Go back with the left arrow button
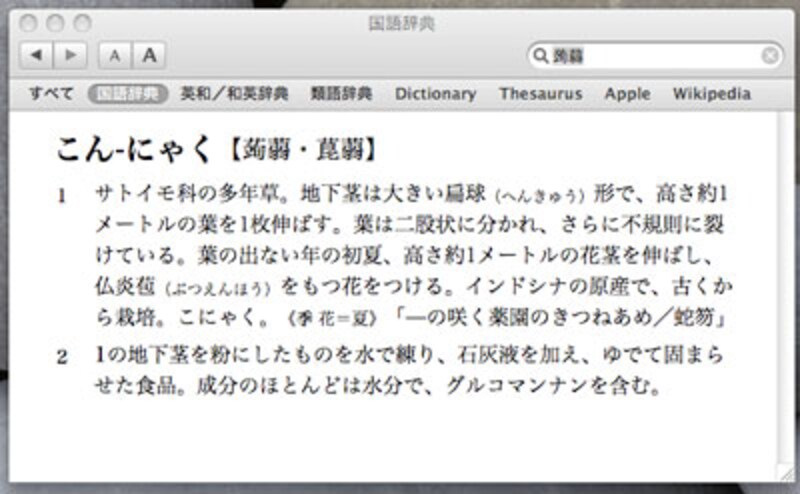This screenshot has height=494, width=800. (x=36, y=55)
